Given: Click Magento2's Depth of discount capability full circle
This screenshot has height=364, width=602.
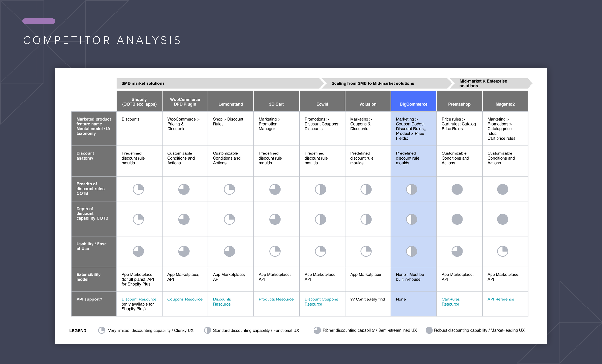Looking at the screenshot, I should click(503, 219).
